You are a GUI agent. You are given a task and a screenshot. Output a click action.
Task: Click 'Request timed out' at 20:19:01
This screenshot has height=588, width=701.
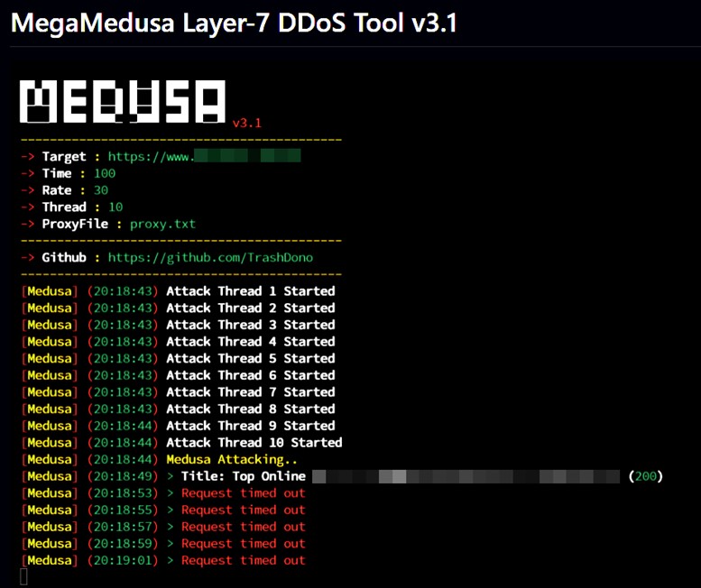click(244, 561)
